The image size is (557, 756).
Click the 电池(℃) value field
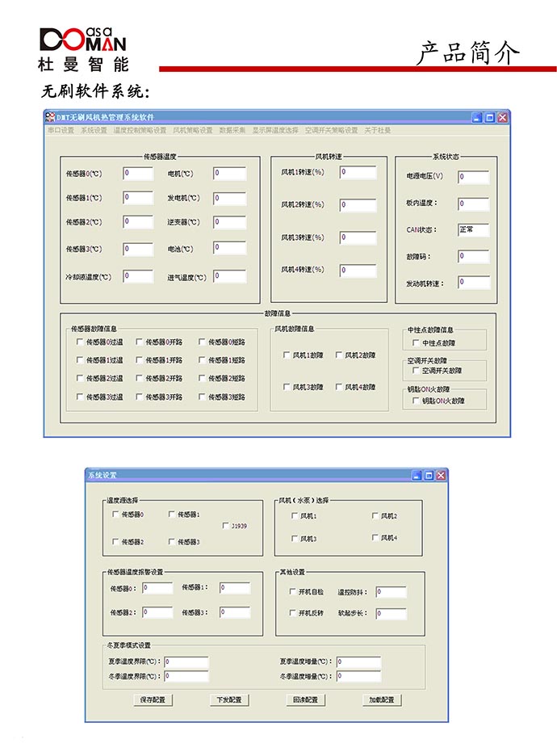tap(230, 248)
